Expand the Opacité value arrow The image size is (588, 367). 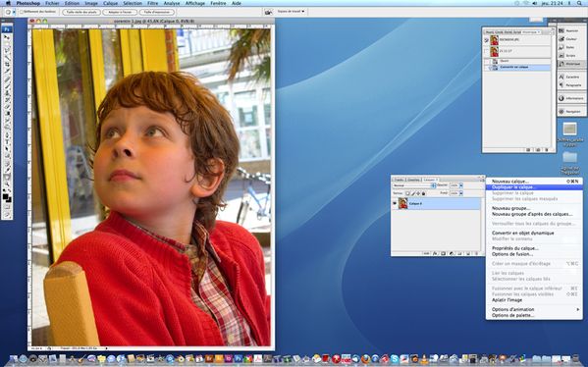point(460,185)
